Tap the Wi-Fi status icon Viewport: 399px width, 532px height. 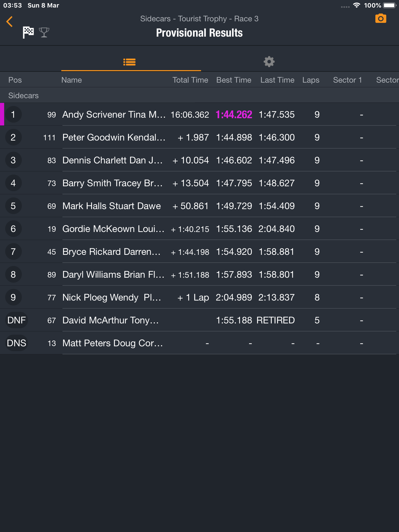click(357, 5)
